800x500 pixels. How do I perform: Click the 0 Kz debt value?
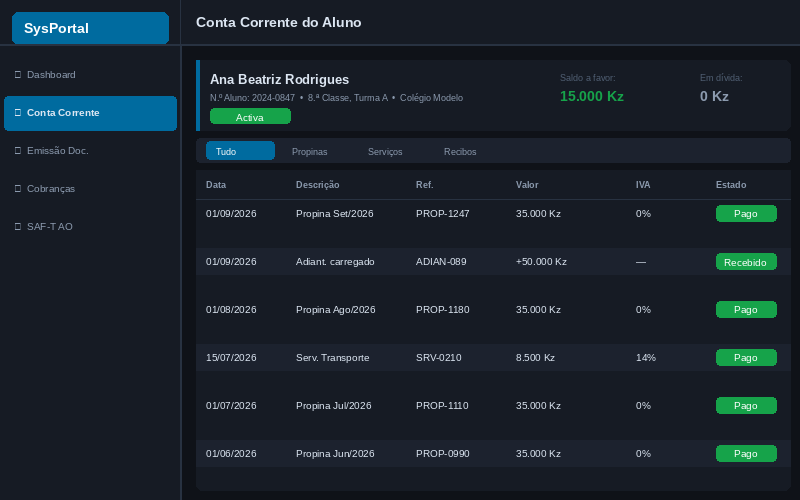pos(714,96)
